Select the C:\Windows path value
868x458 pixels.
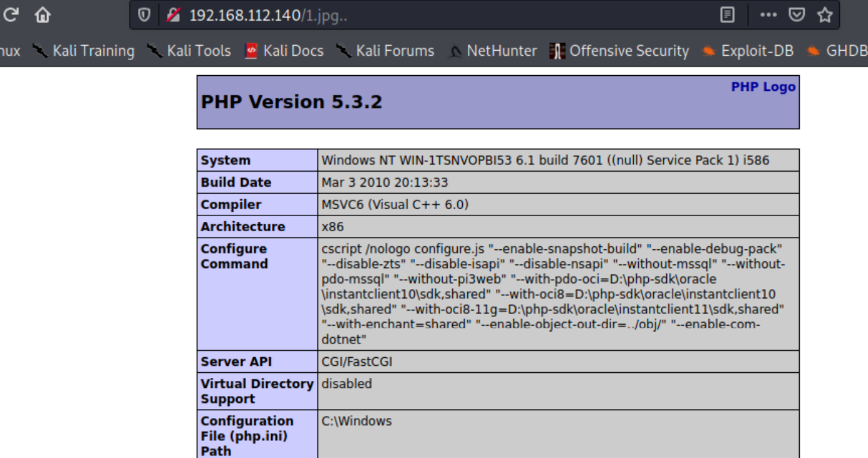tap(356, 421)
